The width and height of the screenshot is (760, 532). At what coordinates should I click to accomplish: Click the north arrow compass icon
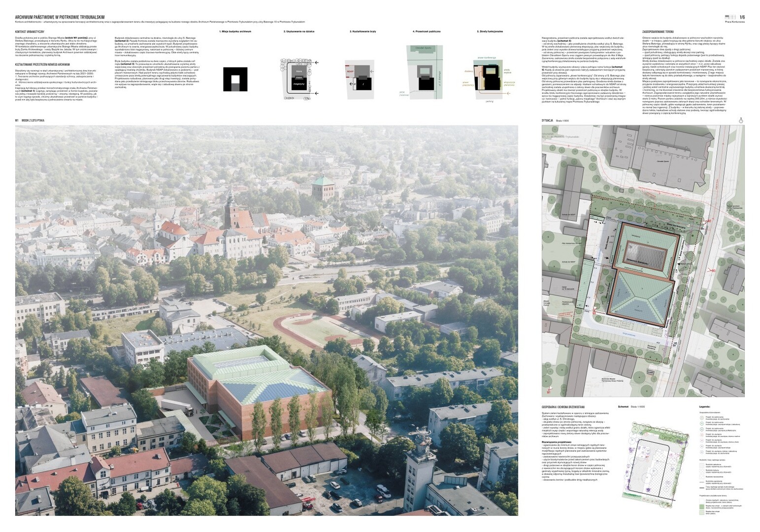(x=741, y=120)
